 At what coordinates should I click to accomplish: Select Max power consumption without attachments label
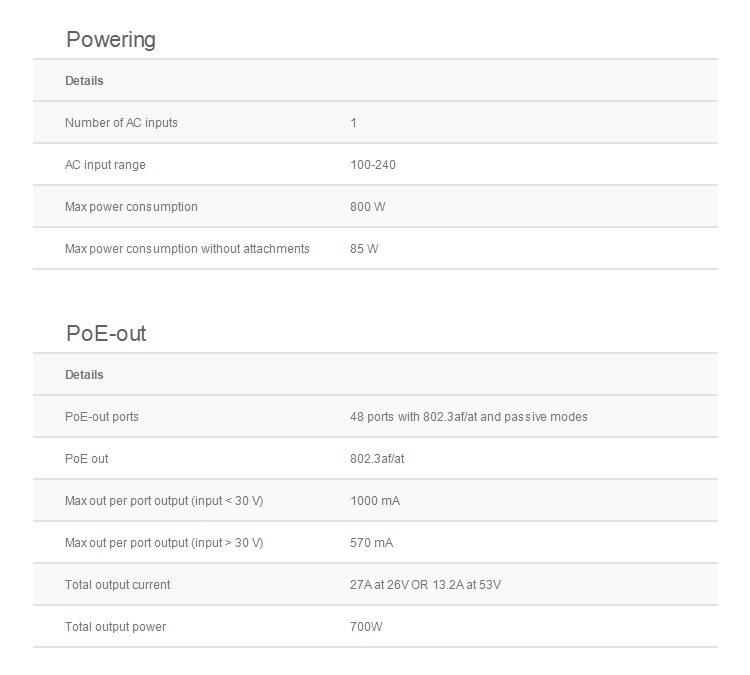coord(187,249)
